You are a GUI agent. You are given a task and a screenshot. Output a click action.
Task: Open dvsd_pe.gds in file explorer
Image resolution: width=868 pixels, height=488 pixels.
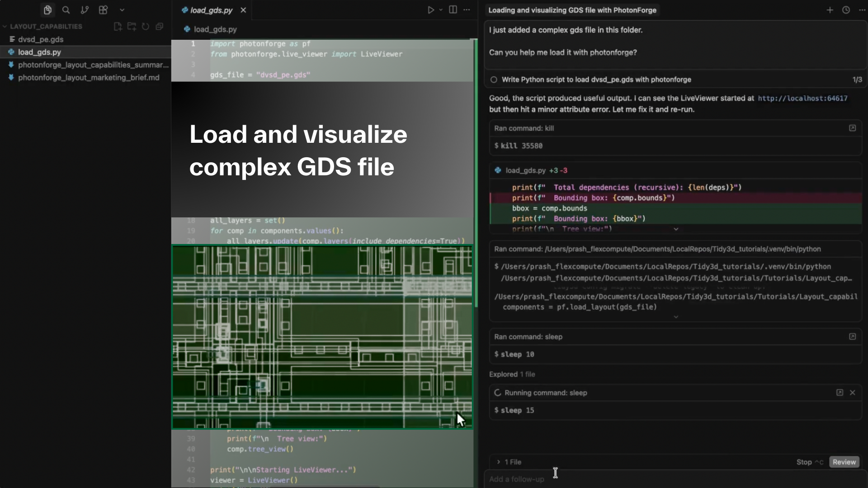pyautogui.click(x=41, y=39)
